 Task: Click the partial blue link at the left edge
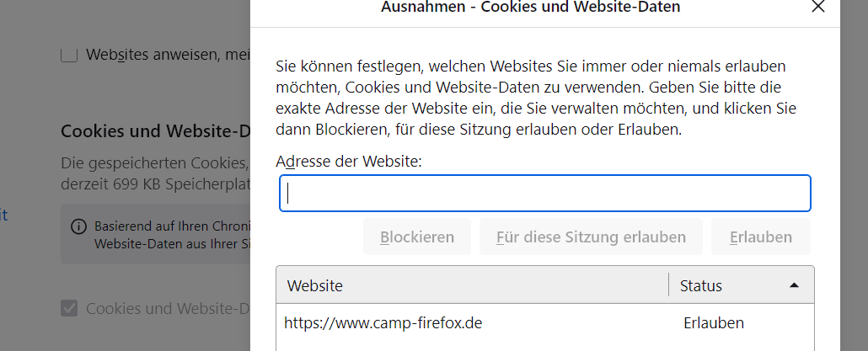tap(3, 215)
